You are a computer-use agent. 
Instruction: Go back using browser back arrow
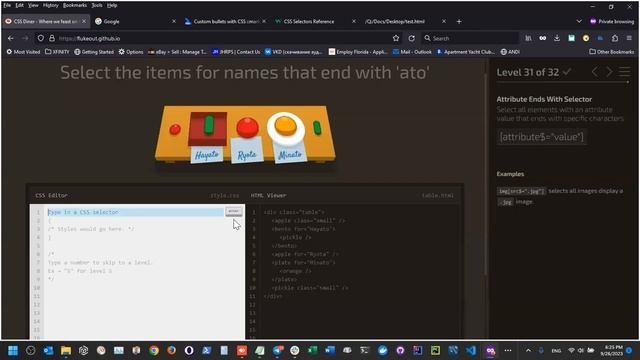tap(11, 38)
